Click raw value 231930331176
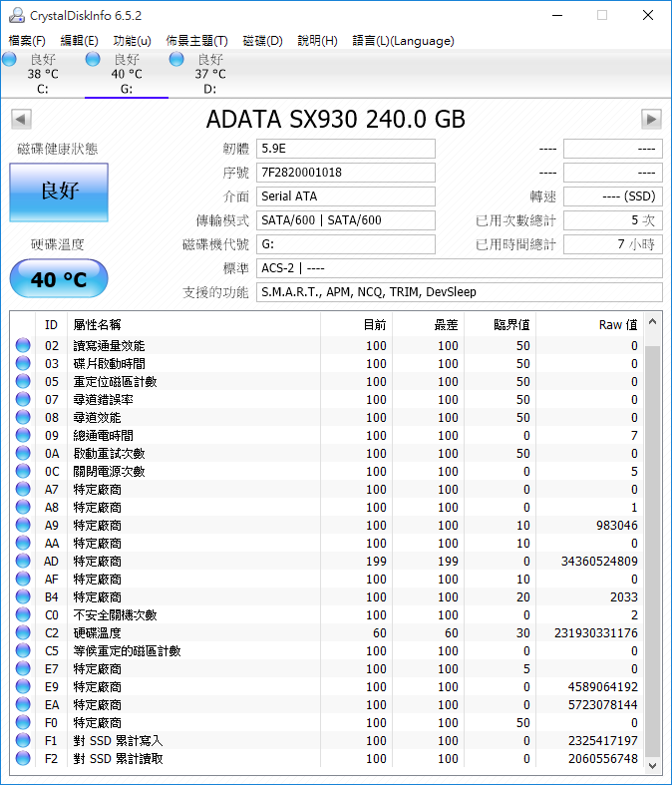 pyautogui.click(x=595, y=633)
